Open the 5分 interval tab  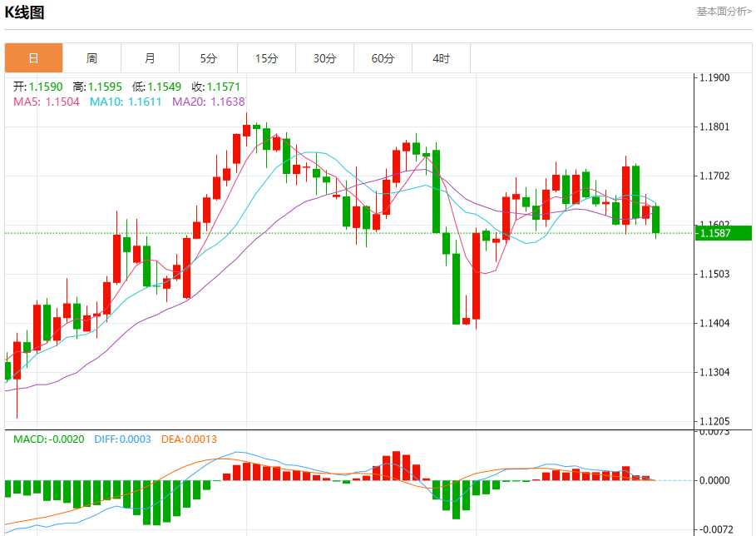point(208,58)
